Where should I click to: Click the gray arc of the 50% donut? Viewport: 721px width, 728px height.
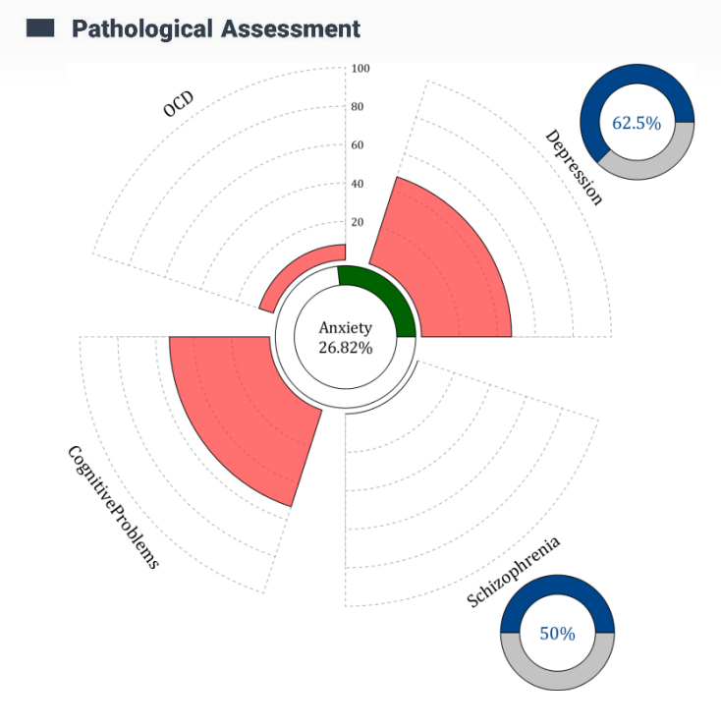(557, 679)
